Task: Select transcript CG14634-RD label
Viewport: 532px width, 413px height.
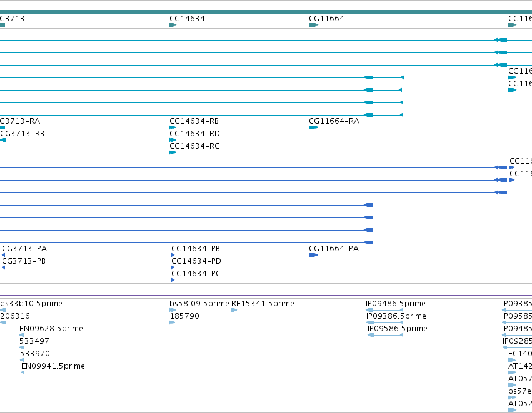Action: [x=194, y=134]
